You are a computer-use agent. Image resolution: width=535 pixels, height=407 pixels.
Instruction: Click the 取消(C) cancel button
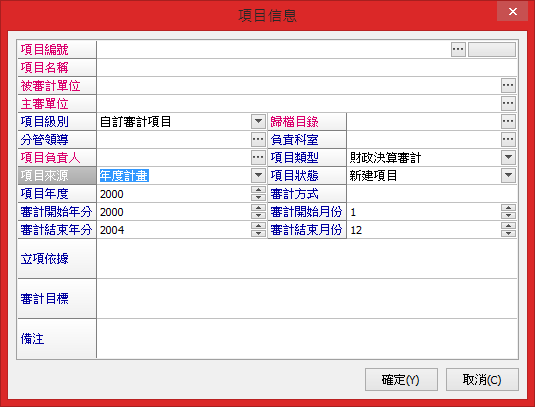point(482,380)
